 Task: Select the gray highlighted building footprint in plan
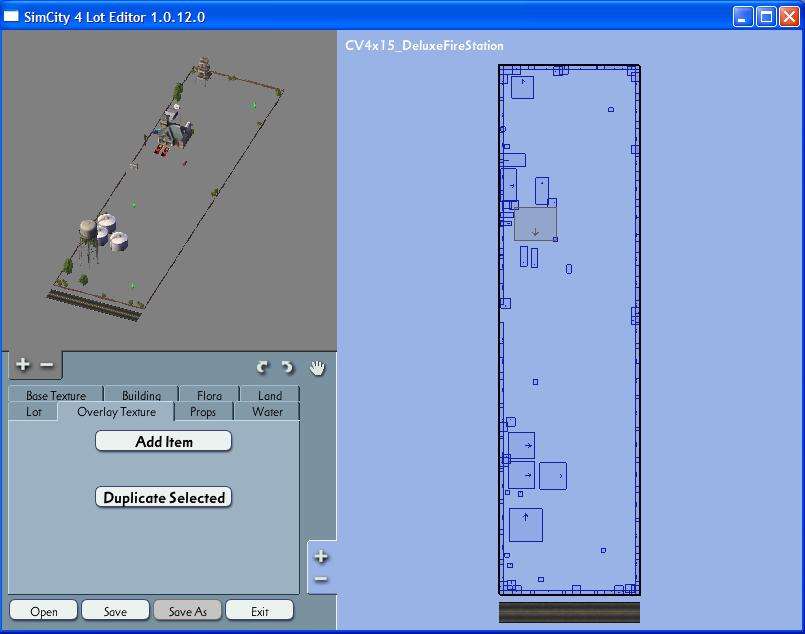pyautogui.click(x=535, y=224)
